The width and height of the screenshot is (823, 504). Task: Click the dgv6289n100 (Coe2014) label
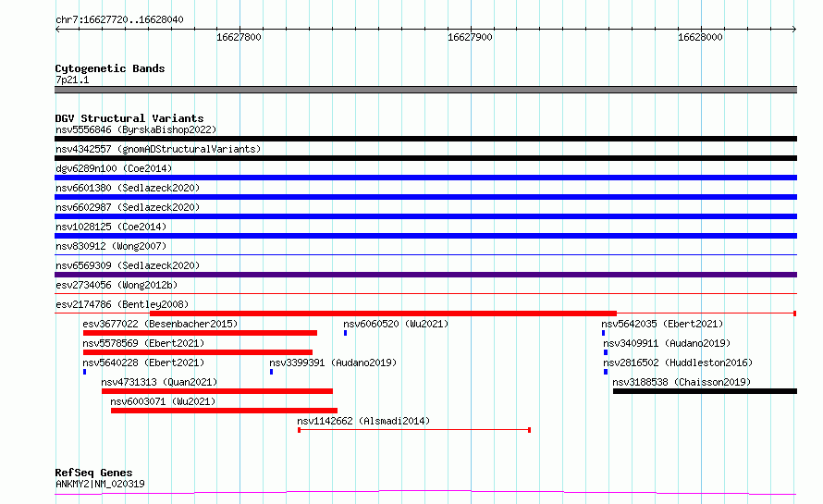coord(114,168)
